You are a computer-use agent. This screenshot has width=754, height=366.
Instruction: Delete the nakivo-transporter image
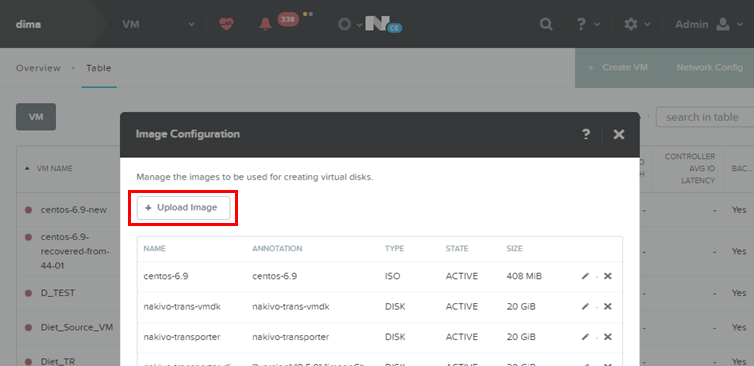[x=608, y=337]
